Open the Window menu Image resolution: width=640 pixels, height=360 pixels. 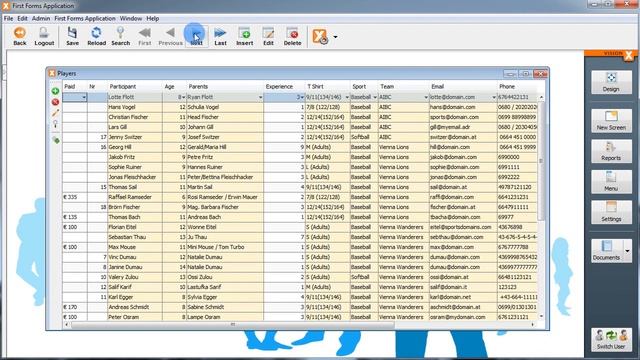(131, 18)
